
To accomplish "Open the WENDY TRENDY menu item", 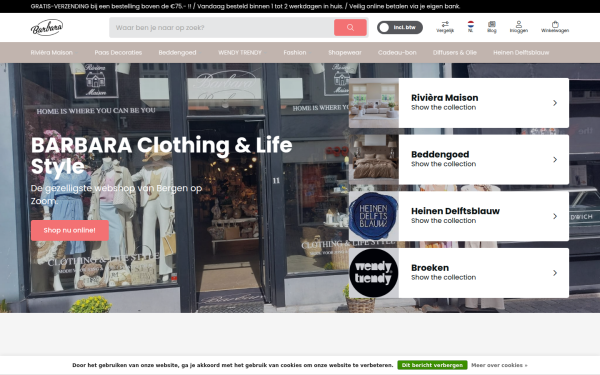I will pos(240,53).
